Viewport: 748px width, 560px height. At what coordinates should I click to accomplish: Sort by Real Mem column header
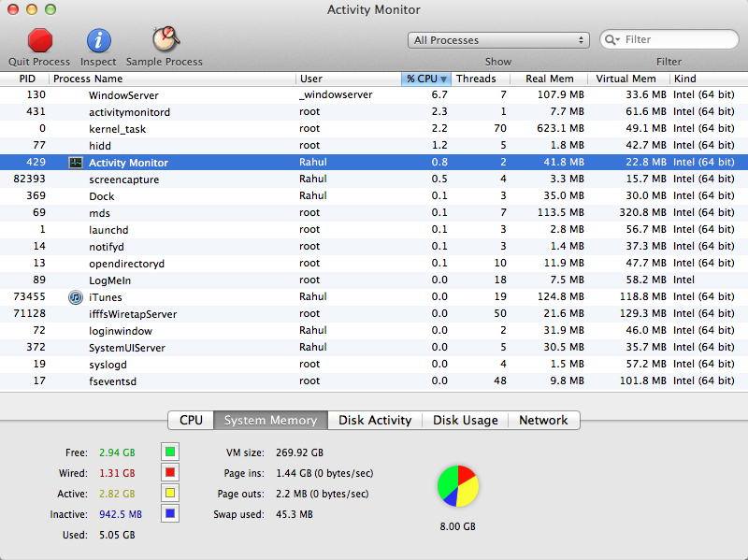point(549,79)
